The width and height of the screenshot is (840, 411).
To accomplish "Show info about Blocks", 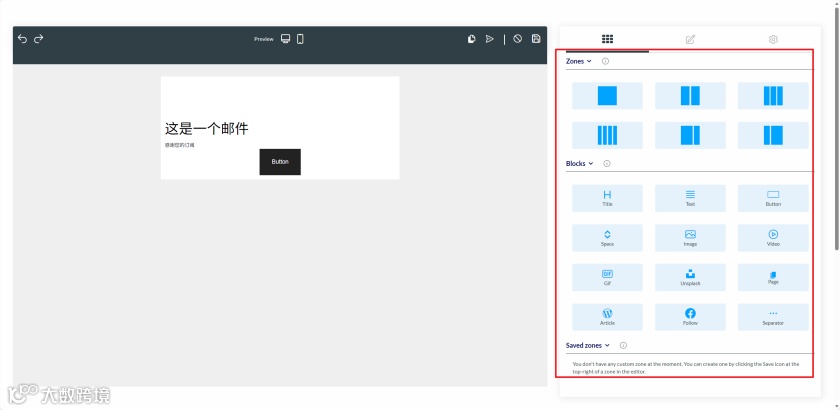I will (x=606, y=163).
